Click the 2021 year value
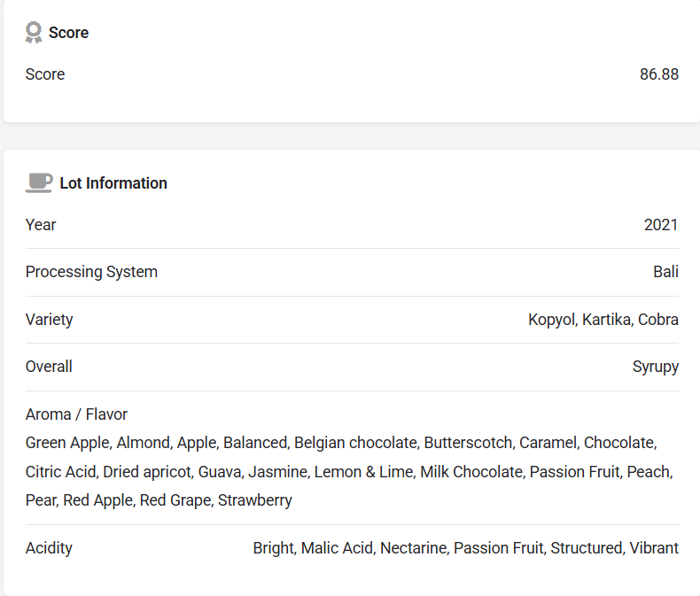The width and height of the screenshot is (700, 596). click(661, 225)
